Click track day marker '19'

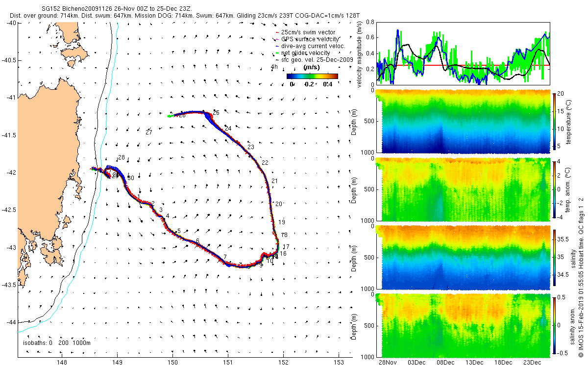[x=282, y=223]
